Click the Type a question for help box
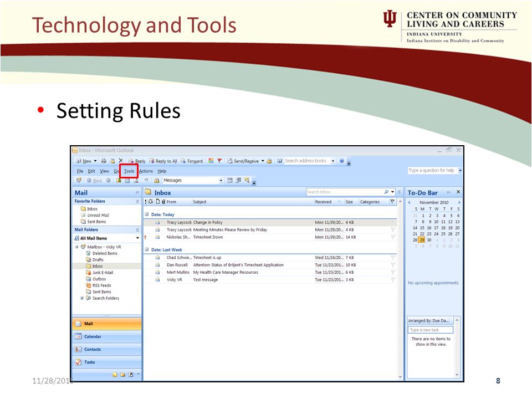532x399 pixels. [x=433, y=170]
